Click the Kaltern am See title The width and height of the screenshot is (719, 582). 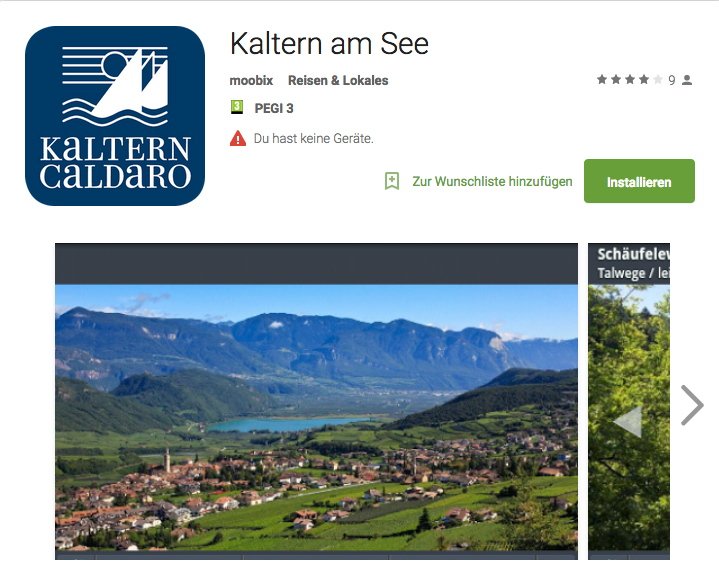pos(329,44)
